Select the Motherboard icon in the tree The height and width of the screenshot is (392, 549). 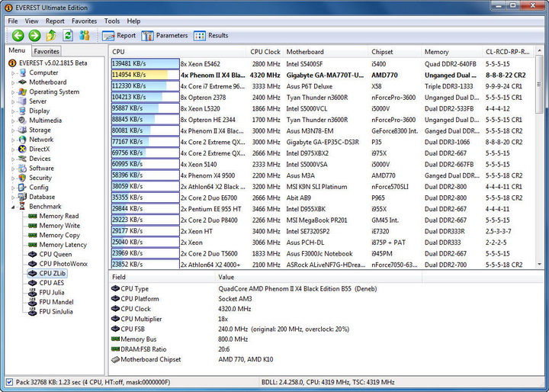click(23, 82)
